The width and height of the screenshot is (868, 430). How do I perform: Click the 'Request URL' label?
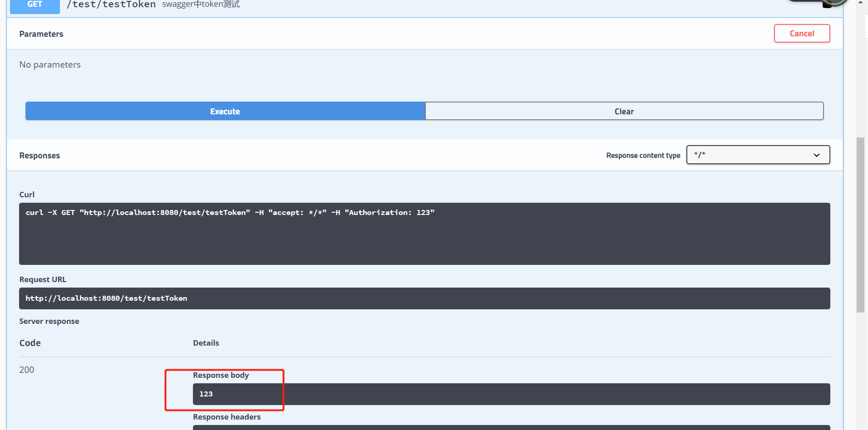tap(43, 279)
